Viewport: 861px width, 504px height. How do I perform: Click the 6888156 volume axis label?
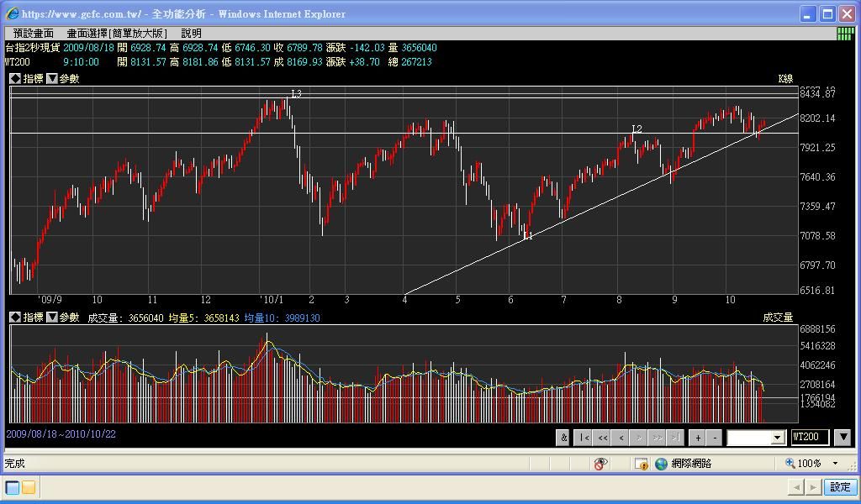[x=817, y=329]
